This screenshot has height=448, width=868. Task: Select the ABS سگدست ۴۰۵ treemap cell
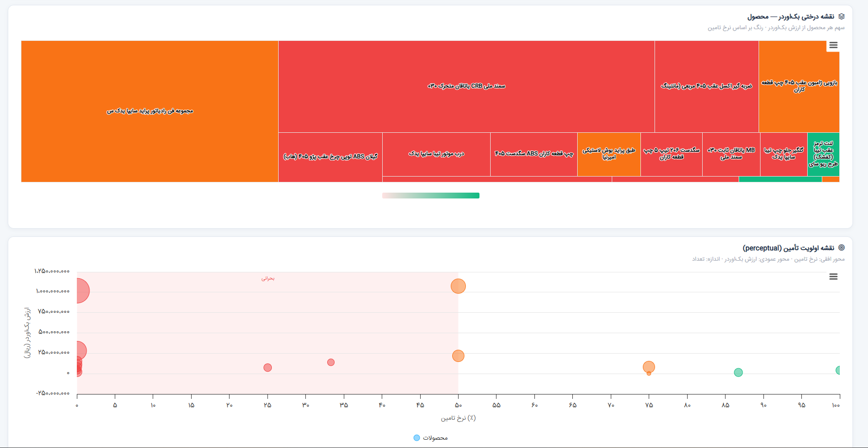point(534,154)
